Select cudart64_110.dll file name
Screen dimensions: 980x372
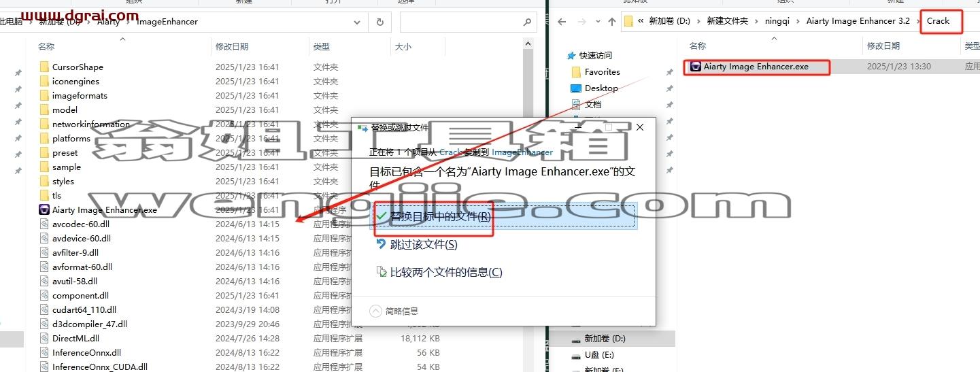point(84,309)
